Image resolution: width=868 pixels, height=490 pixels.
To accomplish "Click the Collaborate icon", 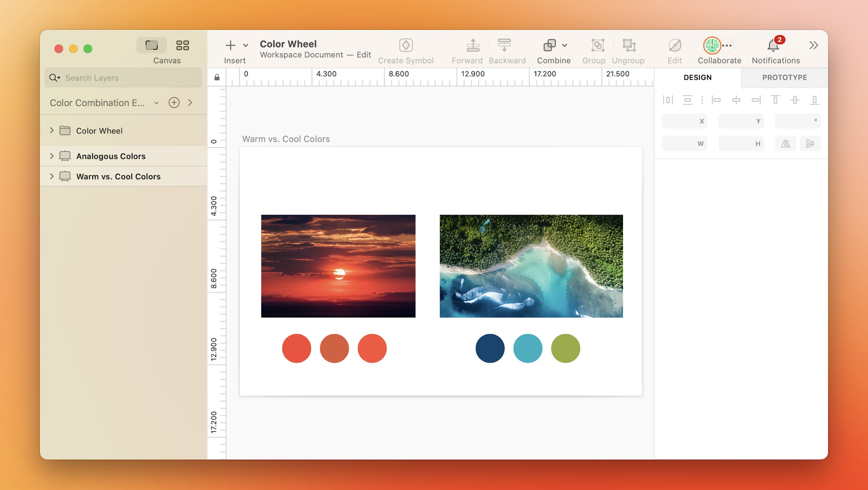I will coord(712,45).
